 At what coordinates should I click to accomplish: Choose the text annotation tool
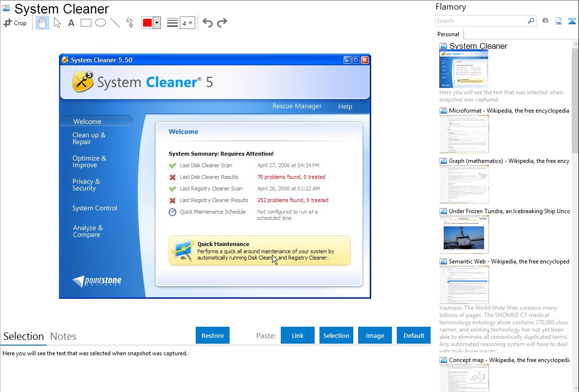coord(71,23)
